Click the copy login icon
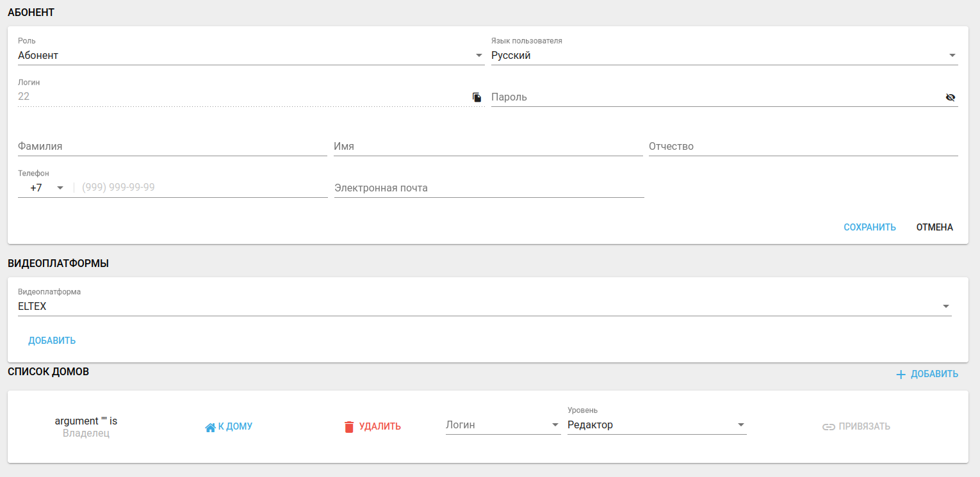This screenshot has width=980, height=477. tap(477, 97)
